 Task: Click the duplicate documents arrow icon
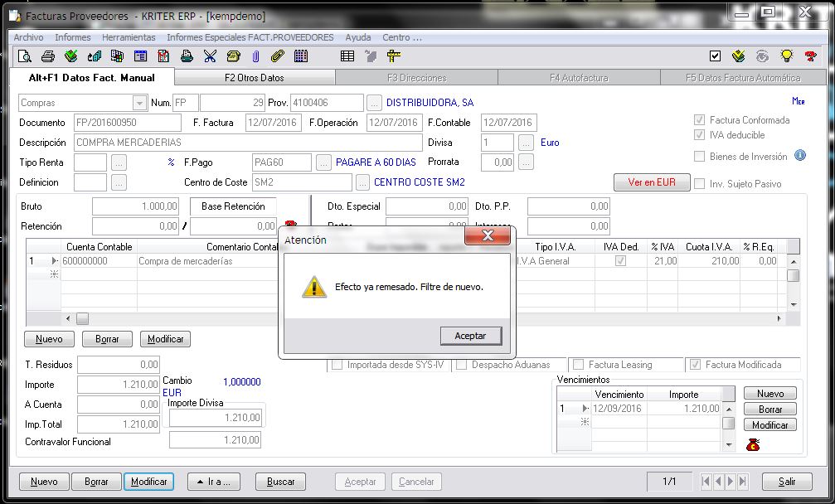[x=95, y=56]
